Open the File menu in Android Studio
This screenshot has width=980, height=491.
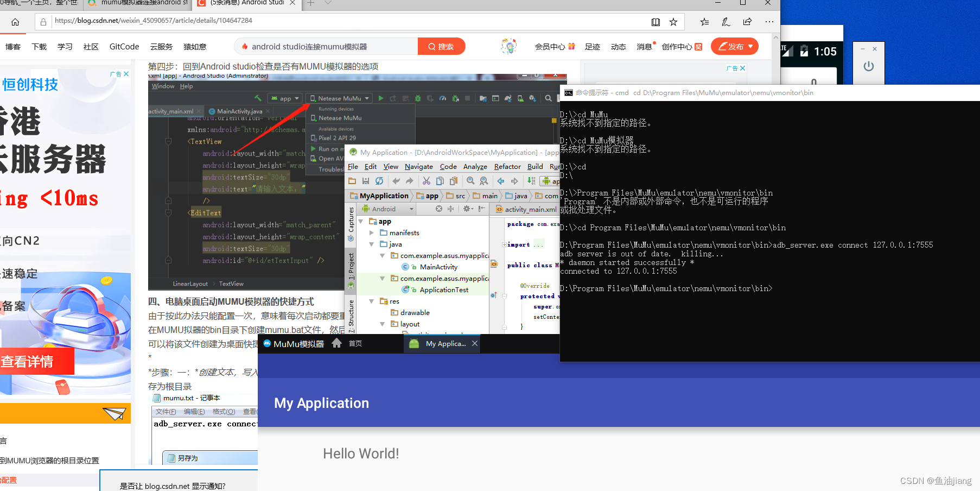coord(353,167)
